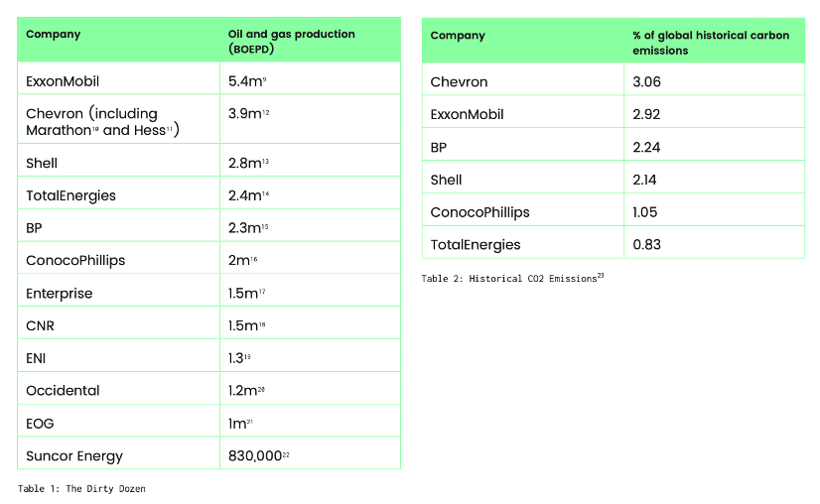The height and width of the screenshot is (504, 820).
Task: Click footnote 11 after the word Hess
Action: click(x=170, y=129)
